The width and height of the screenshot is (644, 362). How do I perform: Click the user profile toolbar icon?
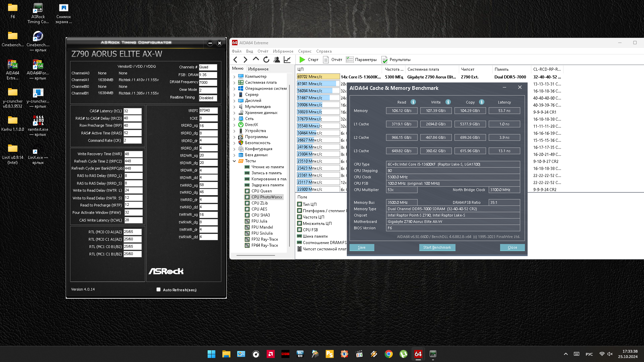[x=277, y=60]
